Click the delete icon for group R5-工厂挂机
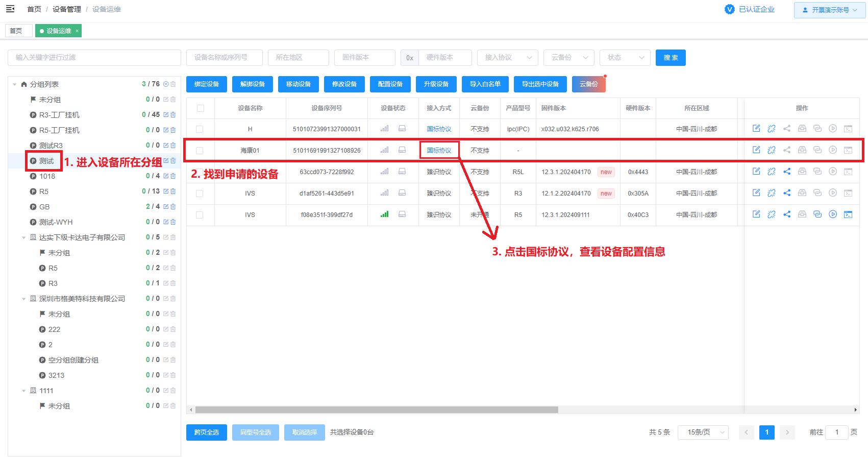 click(173, 130)
